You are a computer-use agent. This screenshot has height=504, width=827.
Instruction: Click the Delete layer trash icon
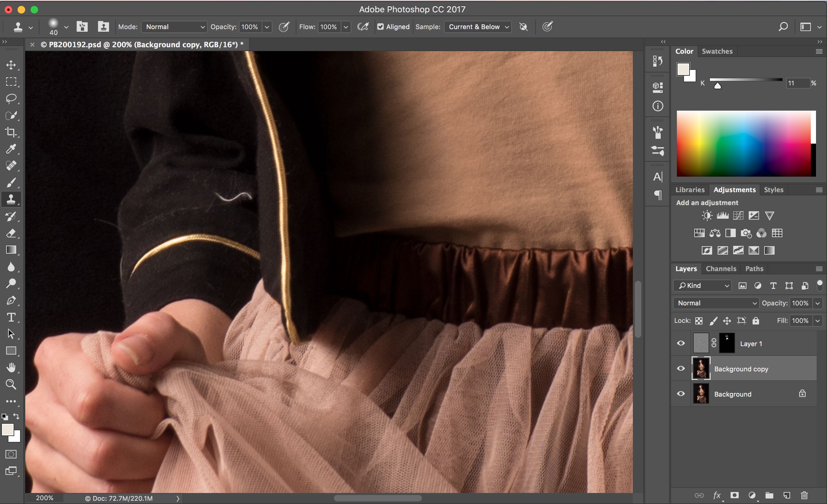(804, 495)
